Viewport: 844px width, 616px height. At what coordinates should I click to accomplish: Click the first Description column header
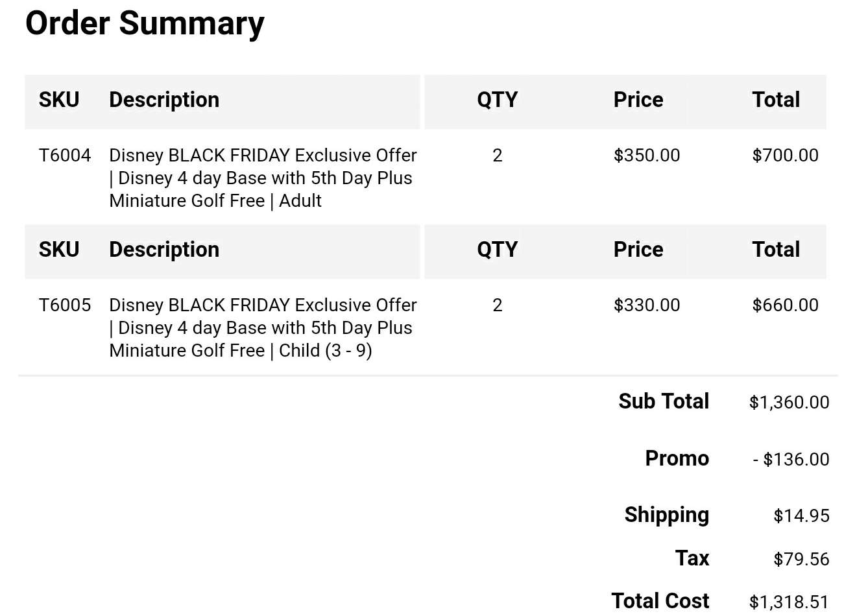point(164,100)
